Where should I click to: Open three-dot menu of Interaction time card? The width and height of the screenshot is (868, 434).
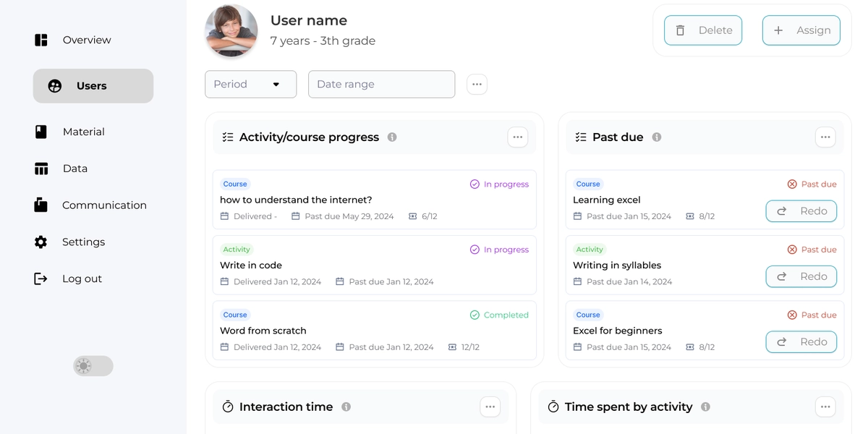tap(490, 407)
